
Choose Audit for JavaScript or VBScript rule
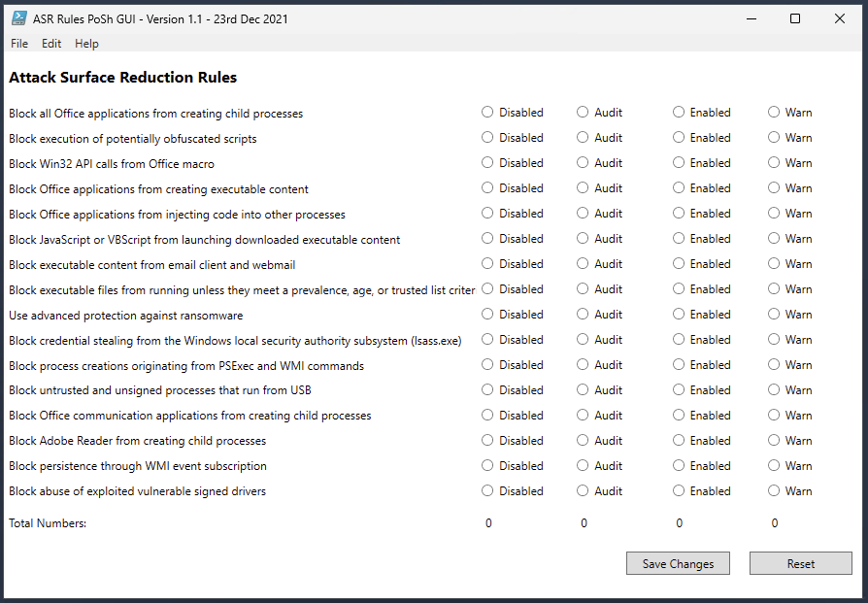click(x=583, y=239)
